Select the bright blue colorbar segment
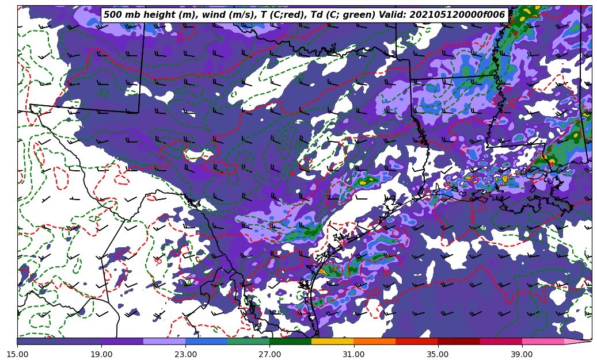 click(206, 341)
